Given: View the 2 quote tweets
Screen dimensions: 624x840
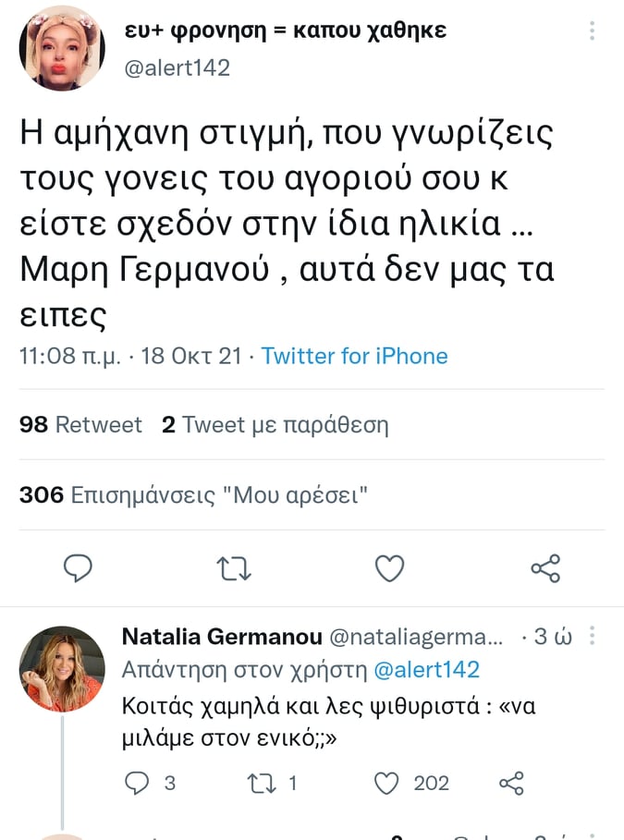Looking at the screenshot, I should (275, 425).
